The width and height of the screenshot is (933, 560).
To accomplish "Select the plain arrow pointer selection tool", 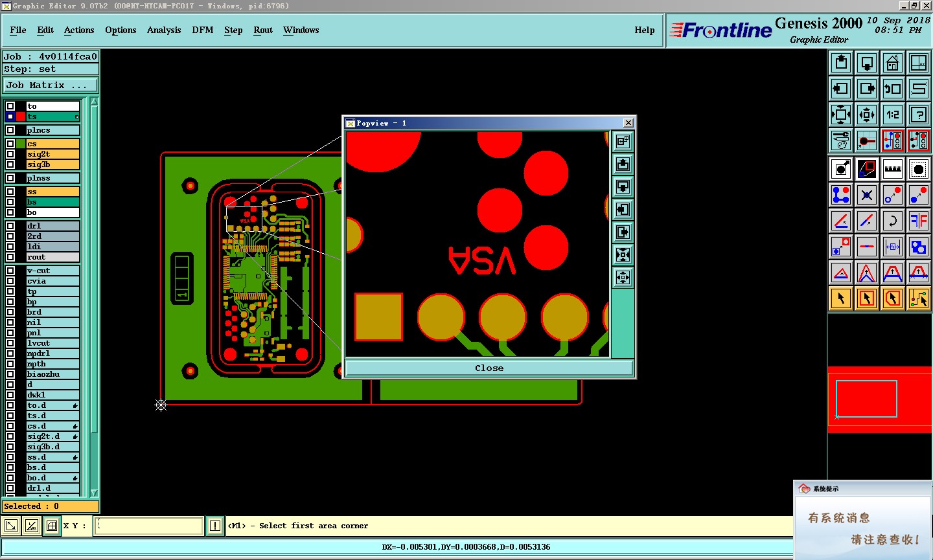I will 841,298.
